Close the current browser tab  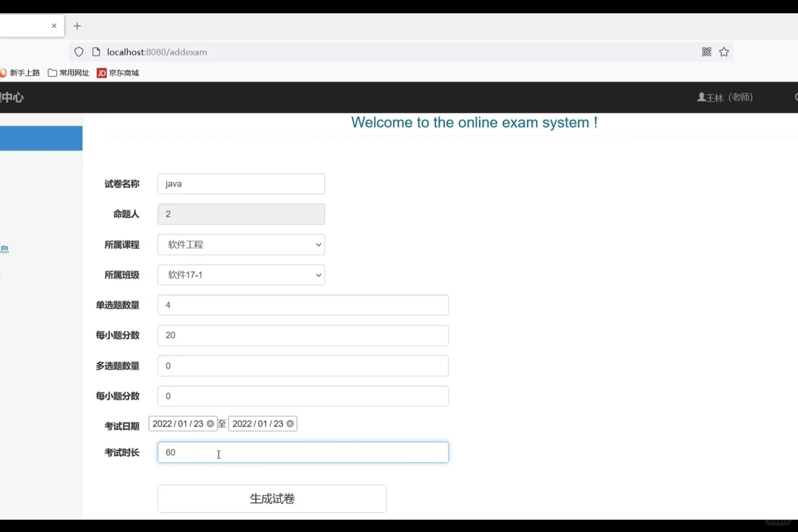coord(54,26)
